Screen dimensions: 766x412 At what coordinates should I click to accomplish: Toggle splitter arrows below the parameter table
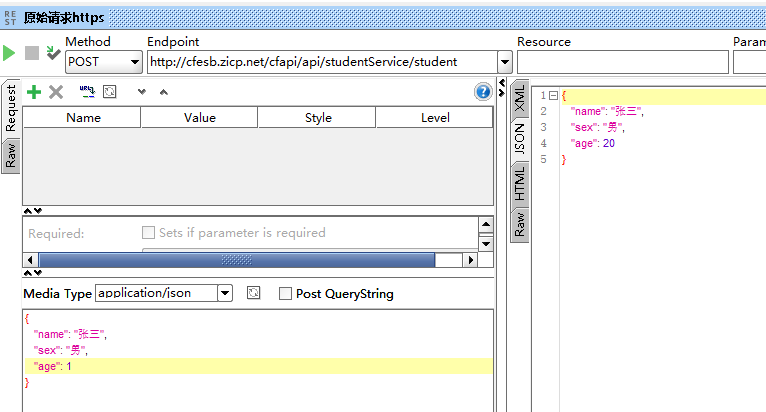point(33,211)
